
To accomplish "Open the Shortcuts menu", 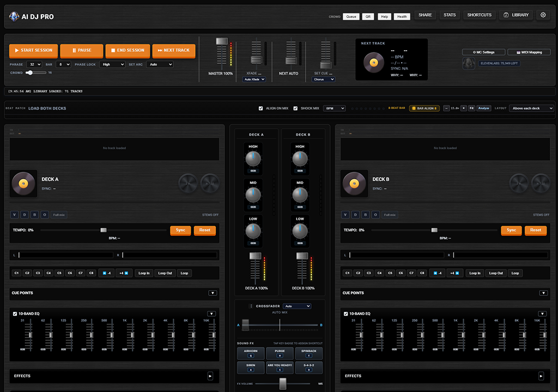I will [x=480, y=15].
